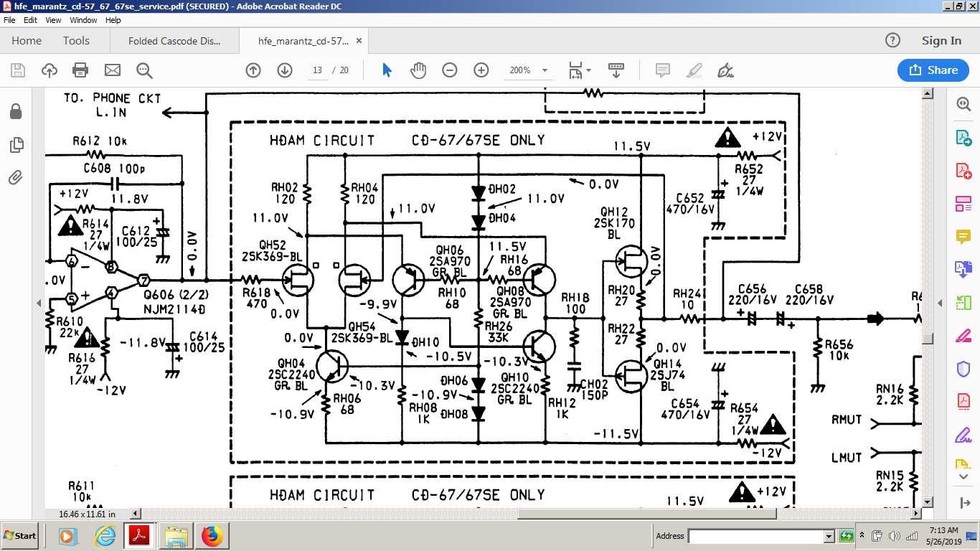Image resolution: width=980 pixels, height=551 pixels.
Task: Show hidden tray icons chevron
Action: tap(863, 536)
